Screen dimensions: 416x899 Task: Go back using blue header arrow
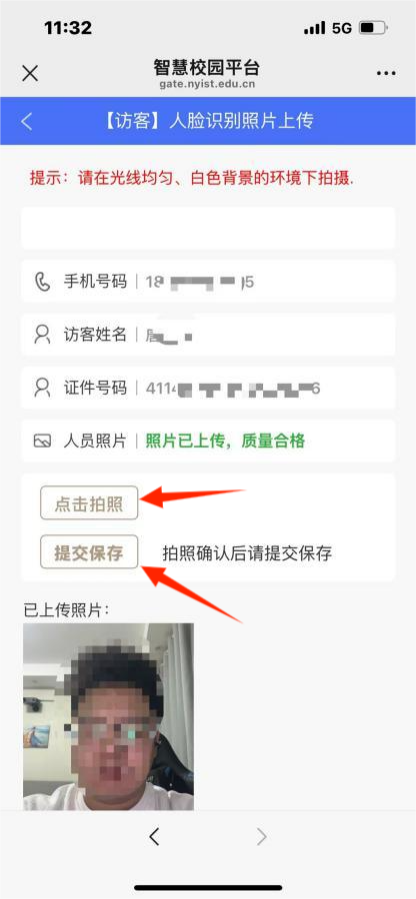pos(26,121)
